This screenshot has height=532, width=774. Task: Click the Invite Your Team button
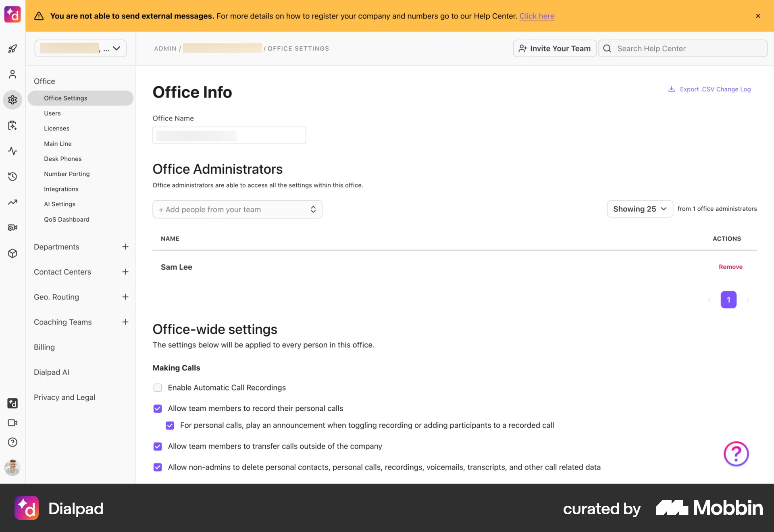click(x=555, y=48)
